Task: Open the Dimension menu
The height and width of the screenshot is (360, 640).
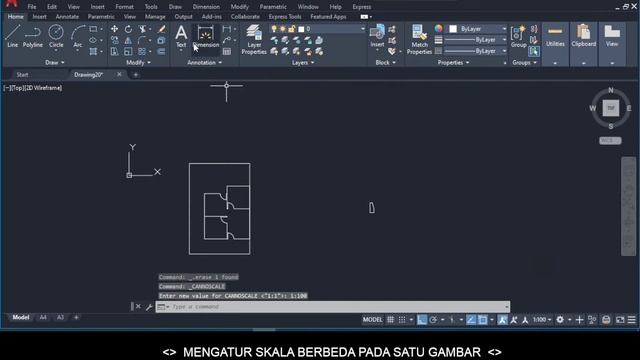Action: (206, 7)
